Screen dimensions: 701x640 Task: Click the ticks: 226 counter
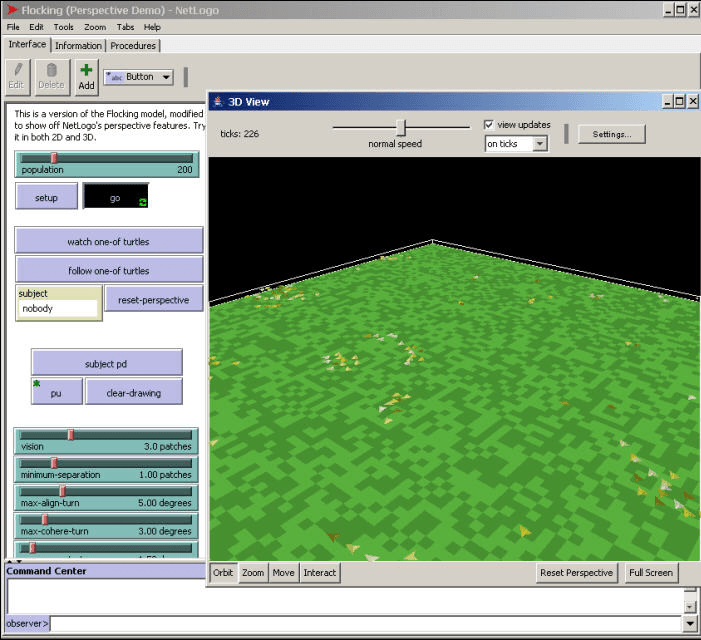coord(239,134)
